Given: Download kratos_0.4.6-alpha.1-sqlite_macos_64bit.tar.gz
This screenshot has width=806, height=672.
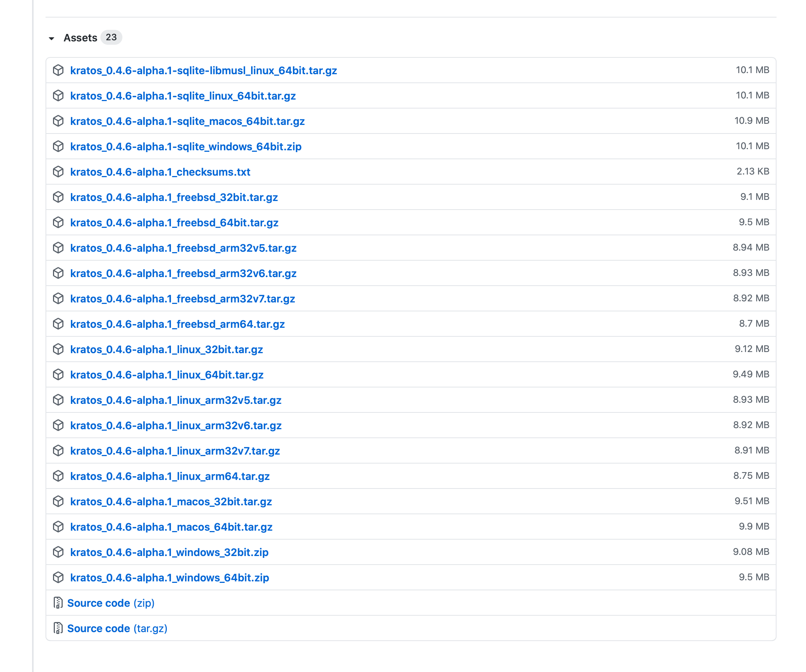Looking at the screenshot, I should pyautogui.click(x=187, y=121).
